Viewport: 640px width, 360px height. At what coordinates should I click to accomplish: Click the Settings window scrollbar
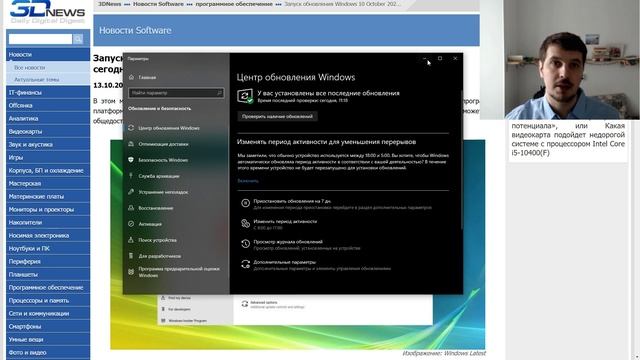point(462,160)
